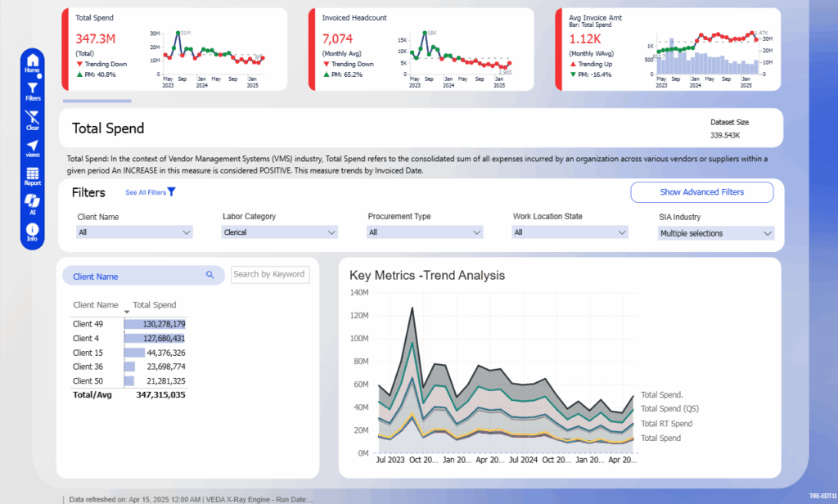Image resolution: width=838 pixels, height=504 pixels.
Task: Click the search magnifier in Client Name box
Action: (209, 276)
